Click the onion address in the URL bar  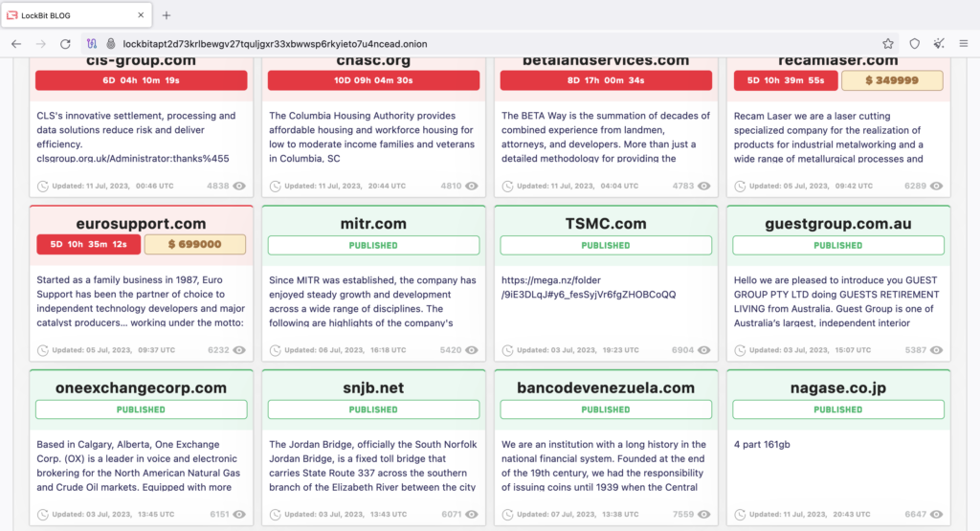275,44
